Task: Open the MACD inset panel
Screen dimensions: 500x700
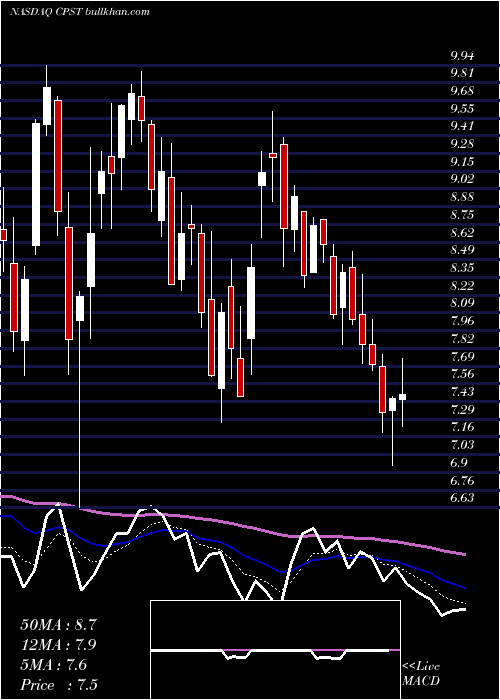Action: 275,650
